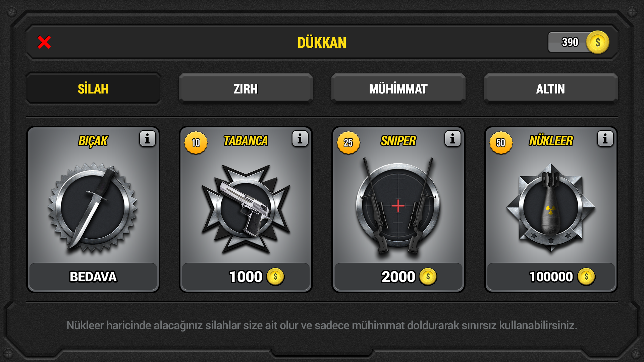Click the 390 coin balance field
The image size is (644, 362).
[579, 42]
